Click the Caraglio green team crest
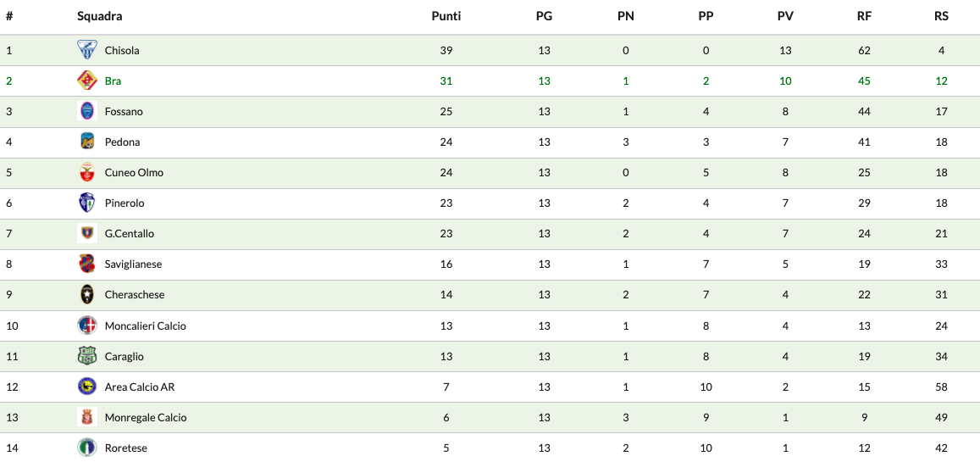The image size is (980, 462). 87,356
